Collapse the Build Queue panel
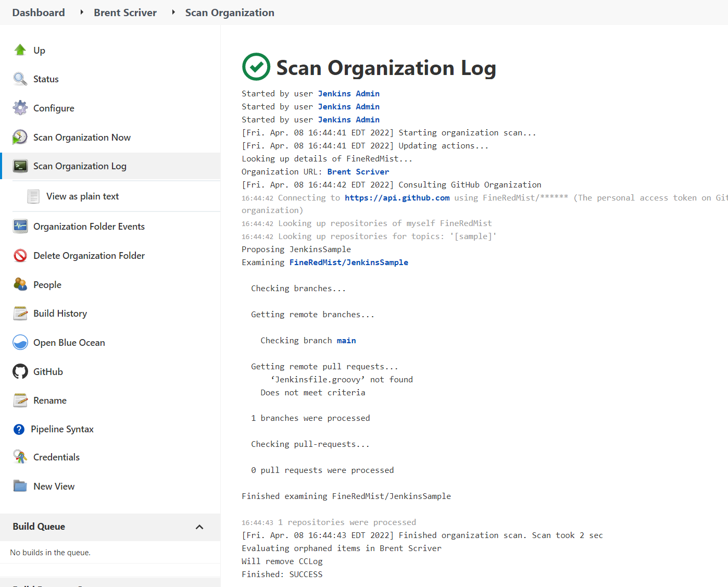This screenshot has width=728, height=587. (x=199, y=527)
